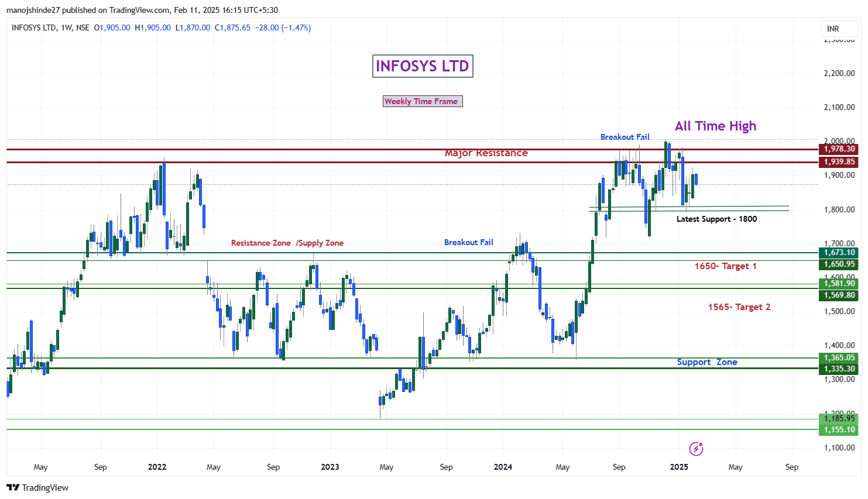868x499 pixels.
Task: Click the 1,365.05 price label
Action: point(839,358)
